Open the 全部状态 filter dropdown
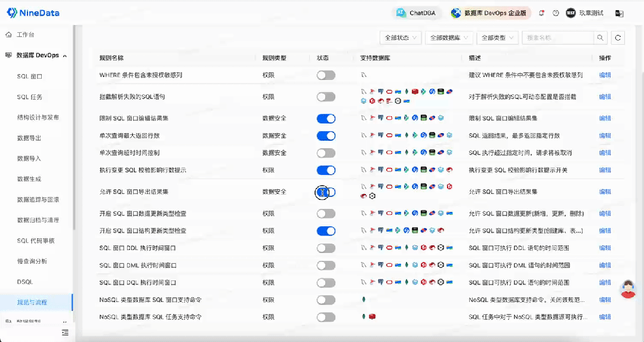The height and width of the screenshot is (342, 644). click(400, 38)
